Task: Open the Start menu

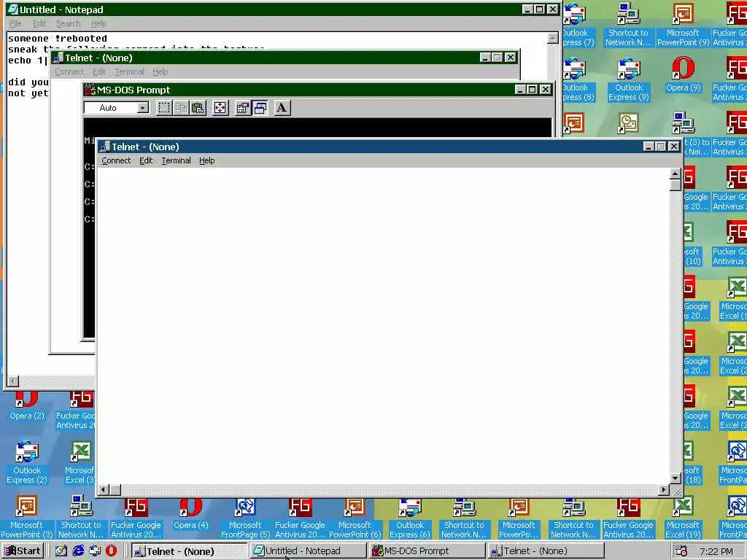Action: coord(23,551)
